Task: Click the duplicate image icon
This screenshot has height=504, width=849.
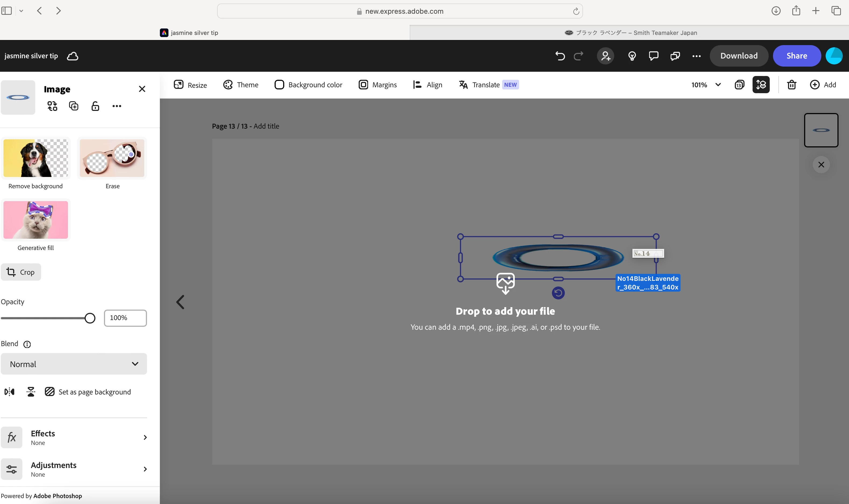Action: coord(74,106)
